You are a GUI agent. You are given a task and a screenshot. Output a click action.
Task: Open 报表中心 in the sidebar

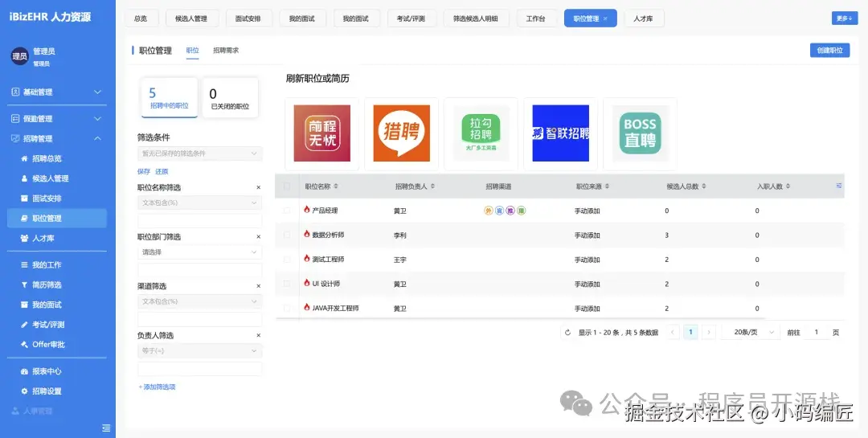point(57,371)
